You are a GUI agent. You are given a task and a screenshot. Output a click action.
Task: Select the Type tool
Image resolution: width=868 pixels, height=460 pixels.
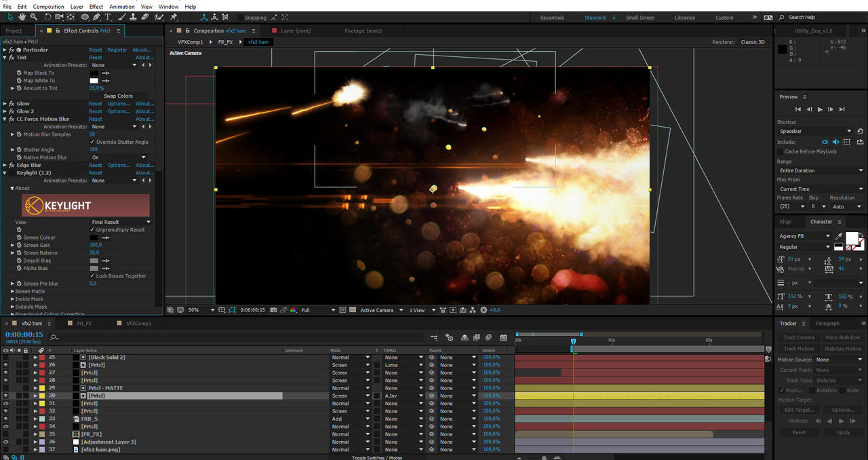(107, 17)
